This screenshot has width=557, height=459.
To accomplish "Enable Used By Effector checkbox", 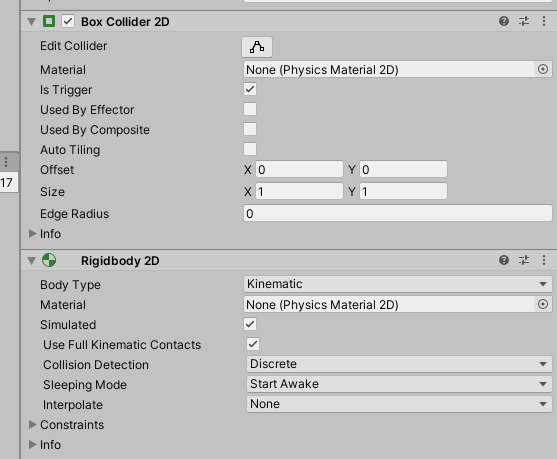I will (250, 109).
